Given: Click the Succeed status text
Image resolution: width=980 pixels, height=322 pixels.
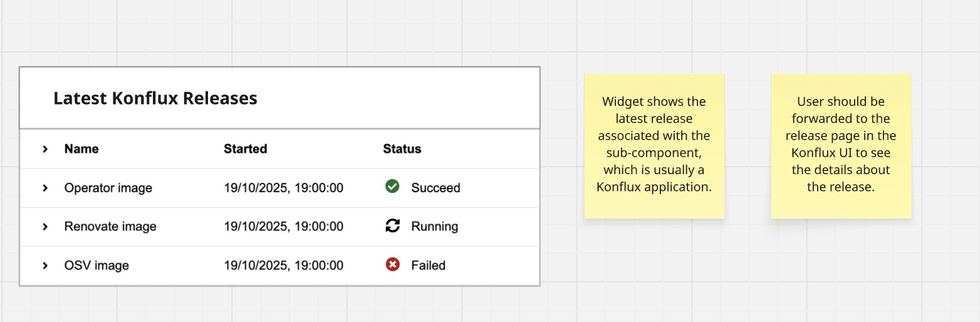Looking at the screenshot, I should coord(435,188).
